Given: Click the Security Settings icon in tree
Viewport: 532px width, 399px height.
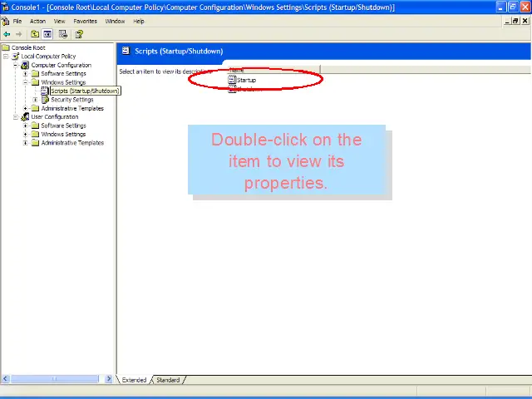Looking at the screenshot, I should [45, 100].
